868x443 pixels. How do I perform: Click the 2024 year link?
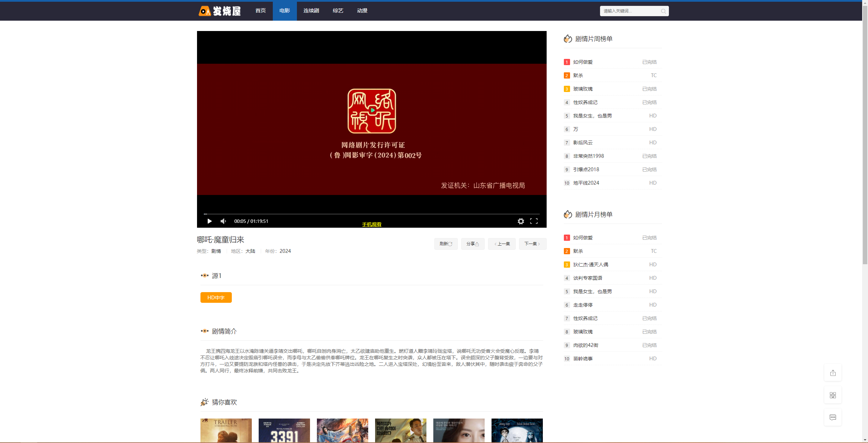point(285,251)
